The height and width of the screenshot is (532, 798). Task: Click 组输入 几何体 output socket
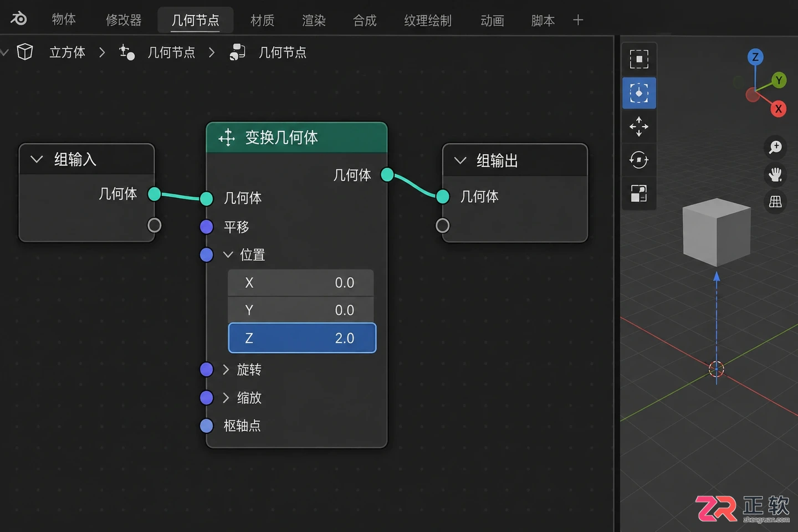coord(155,194)
